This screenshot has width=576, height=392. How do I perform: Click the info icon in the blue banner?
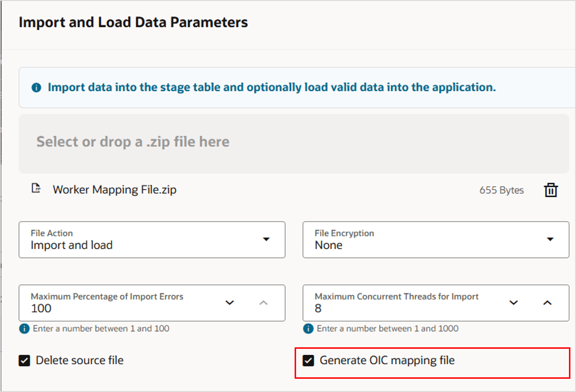click(36, 88)
